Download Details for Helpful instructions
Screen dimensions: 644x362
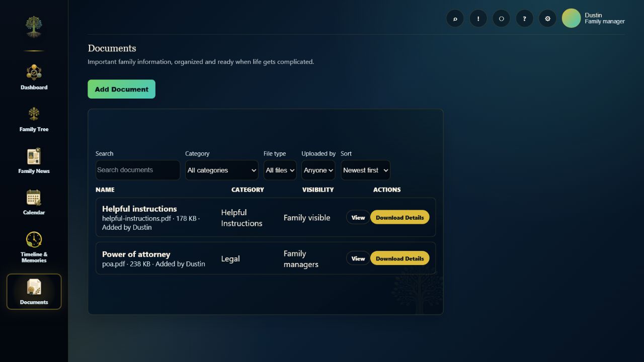399,217
